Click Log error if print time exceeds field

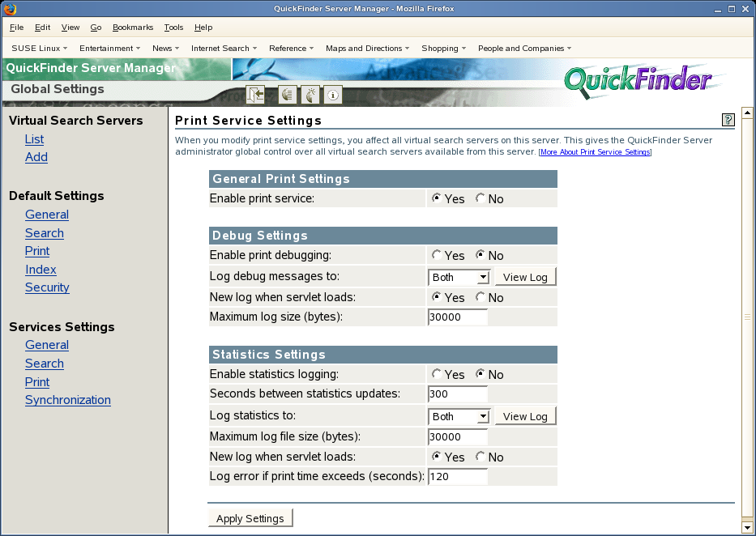(458, 476)
